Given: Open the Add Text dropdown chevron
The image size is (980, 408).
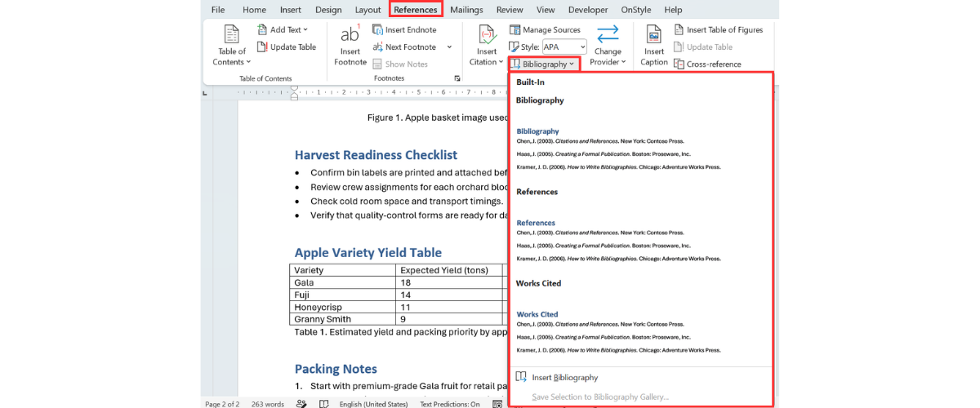Looking at the screenshot, I should 305,29.
